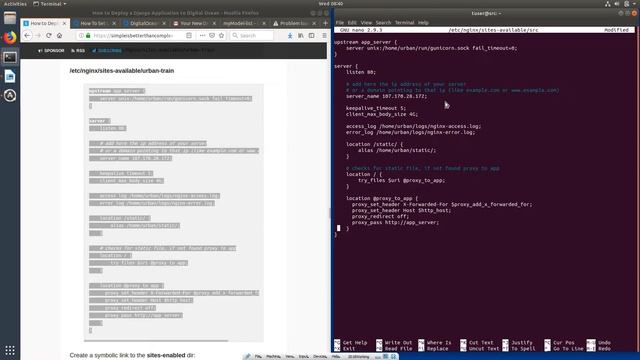The image size is (640, 360).
Task: Open Firefox library icon
Action: click(x=301, y=36)
